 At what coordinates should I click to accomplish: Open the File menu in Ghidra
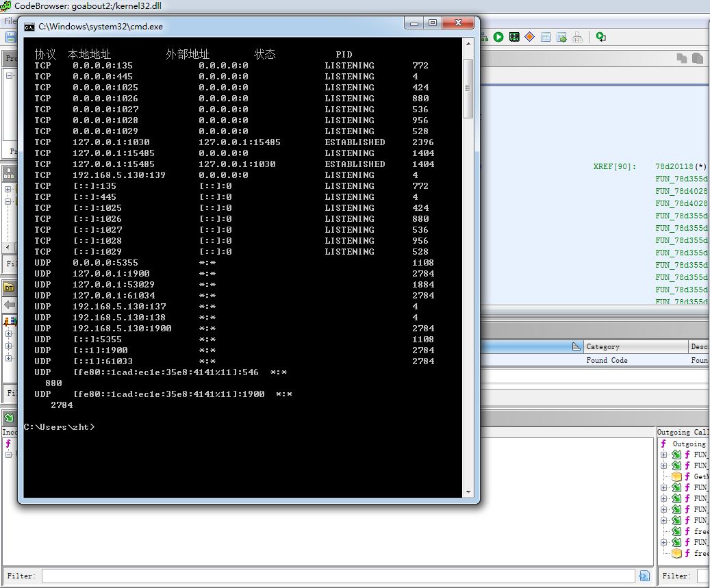pyautogui.click(x=10, y=21)
